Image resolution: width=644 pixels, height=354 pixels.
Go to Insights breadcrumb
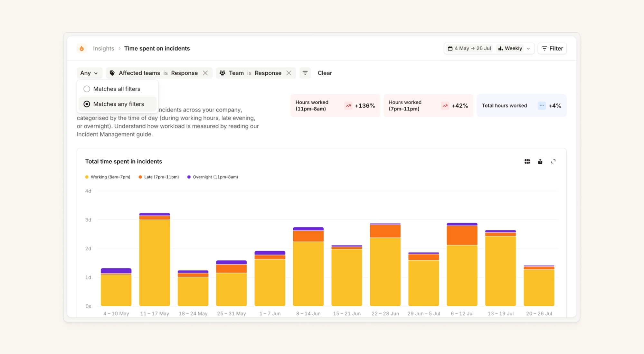(x=103, y=48)
